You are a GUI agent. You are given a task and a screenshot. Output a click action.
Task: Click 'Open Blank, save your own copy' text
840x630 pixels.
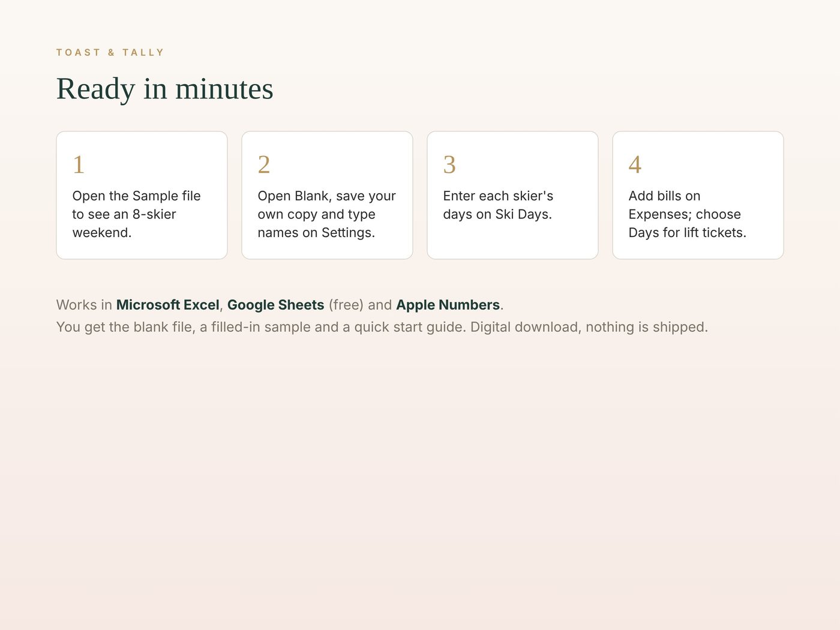(327, 214)
